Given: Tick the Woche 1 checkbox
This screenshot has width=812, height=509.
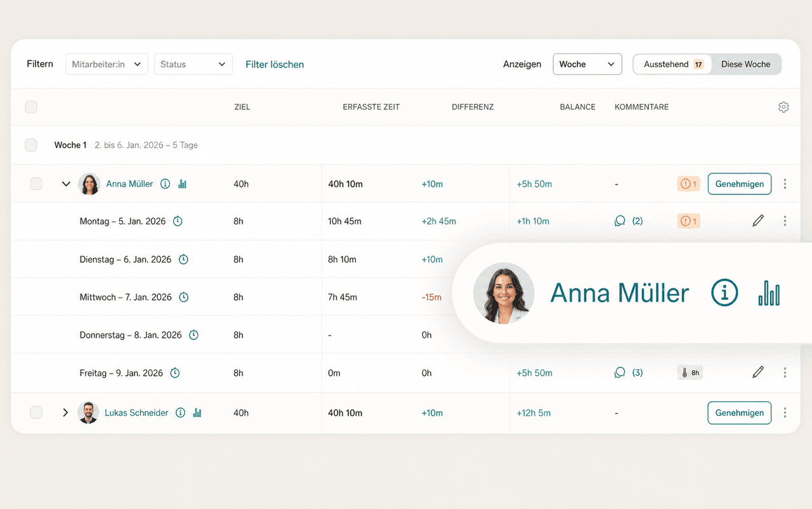Looking at the screenshot, I should tap(31, 145).
